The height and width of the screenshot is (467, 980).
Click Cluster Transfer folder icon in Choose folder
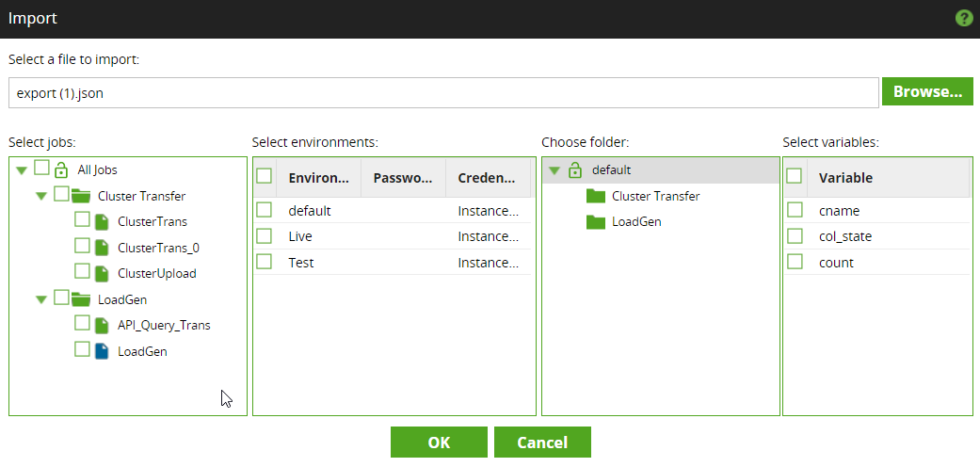click(x=596, y=196)
